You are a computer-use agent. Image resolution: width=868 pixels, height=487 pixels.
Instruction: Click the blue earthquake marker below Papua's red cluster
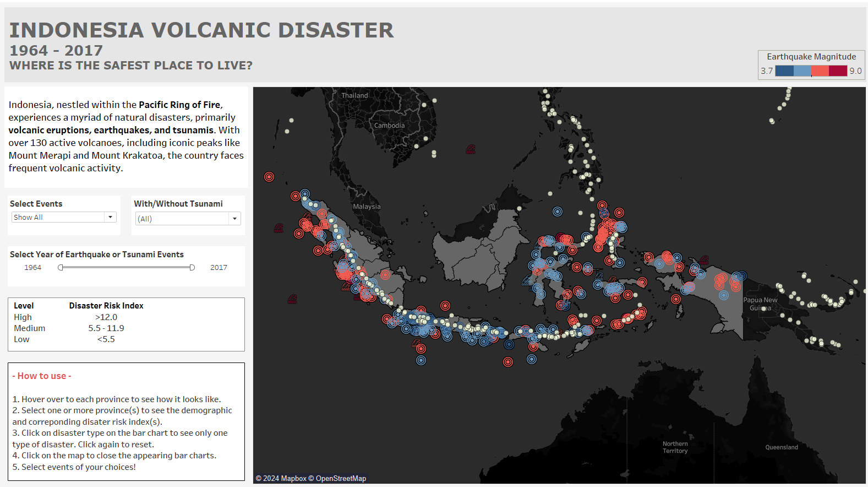[724, 295]
